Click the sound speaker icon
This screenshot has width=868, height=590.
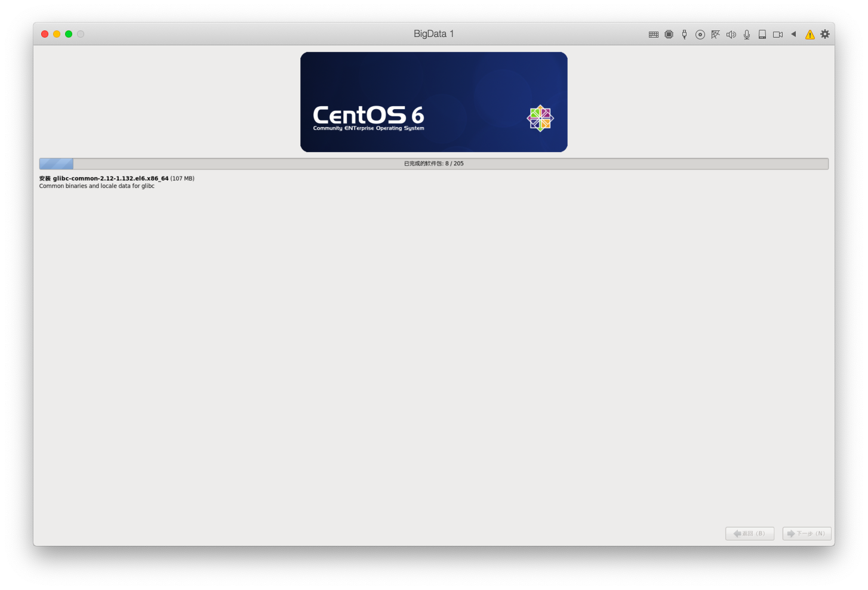(x=731, y=35)
